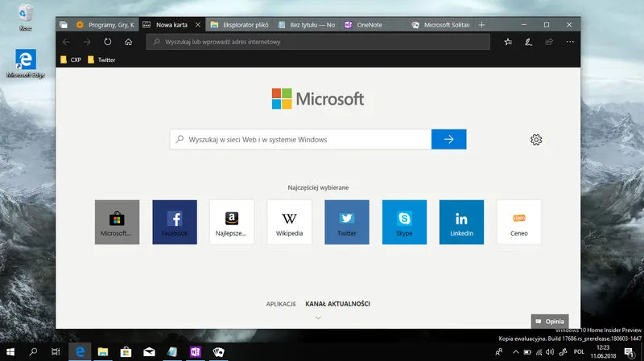Share this page icon
The image size is (644, 361).
pos(549,42)
